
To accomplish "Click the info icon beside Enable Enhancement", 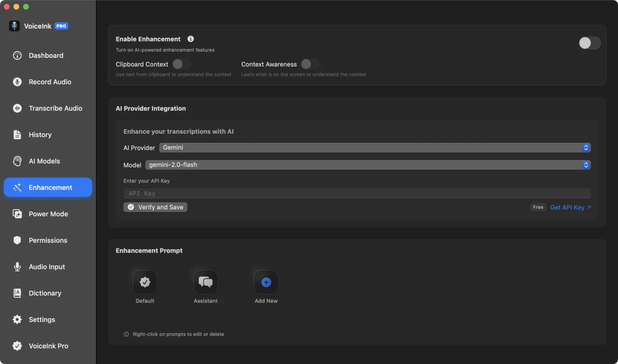I will point(191,39).
